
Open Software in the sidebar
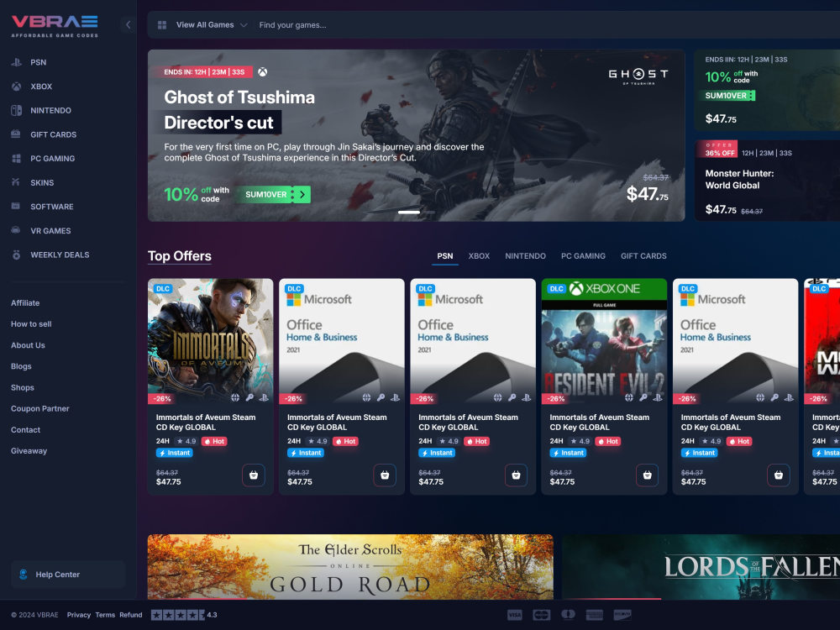[42, 207]
